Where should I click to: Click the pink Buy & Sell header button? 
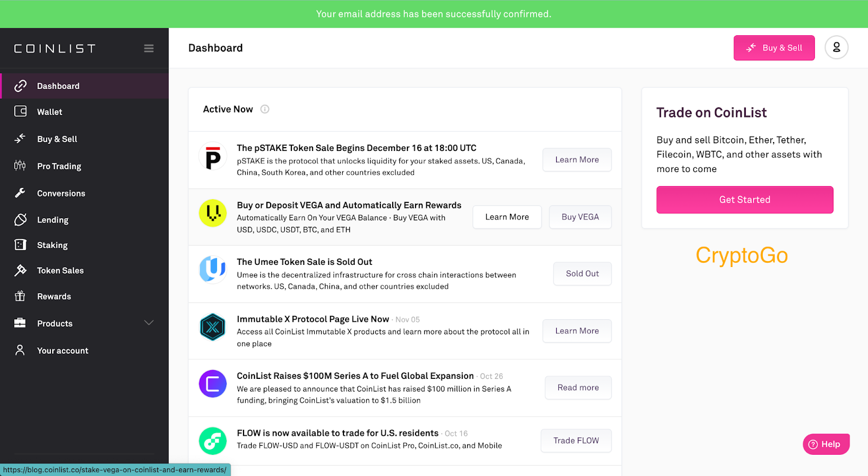coord(774,48)
